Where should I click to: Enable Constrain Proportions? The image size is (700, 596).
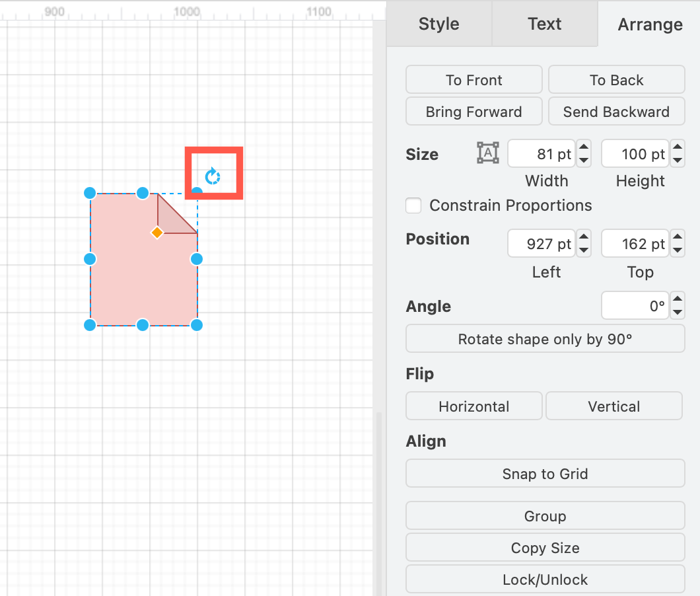[x=413, y=205]
